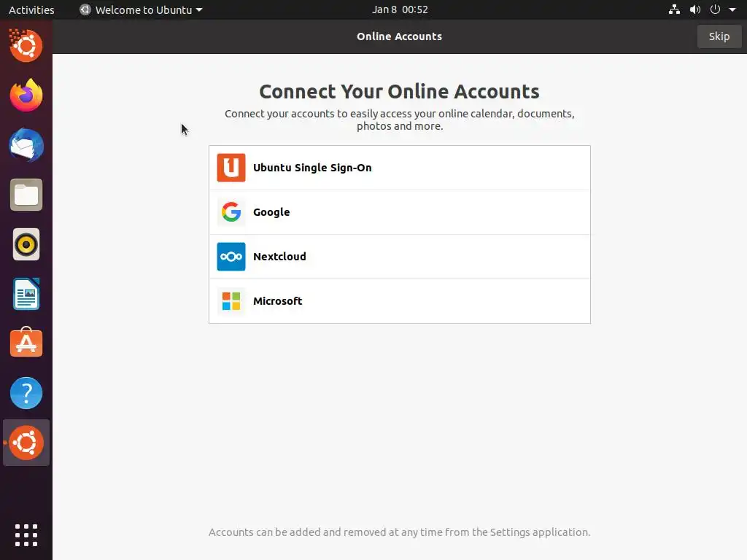
Task: Open LibreOffice Writer from the dock
Action: [26, 295]
